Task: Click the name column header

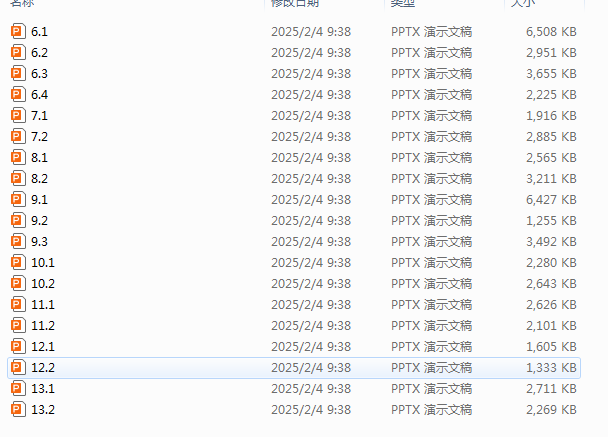Action: [x=22, y=3]
